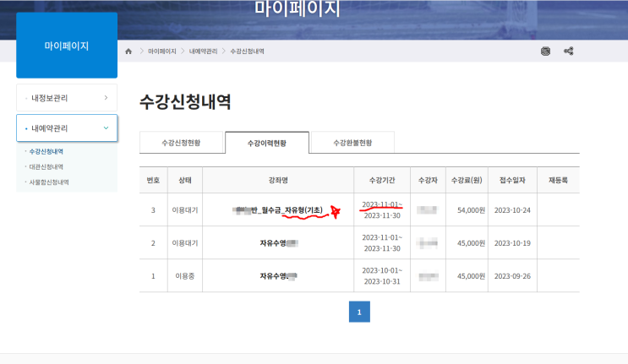This screenshot has width=628, height=364.
Task: Expand the 내정보관리 menu chevron
Action: [106, 98]
